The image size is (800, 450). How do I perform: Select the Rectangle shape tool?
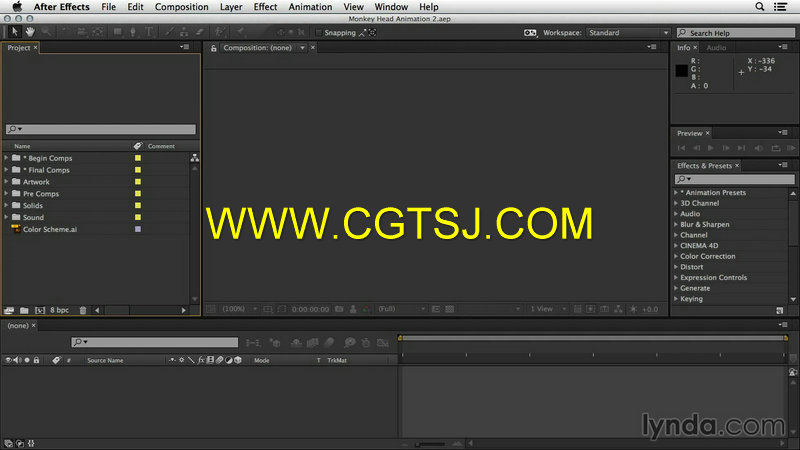[117, 32]
